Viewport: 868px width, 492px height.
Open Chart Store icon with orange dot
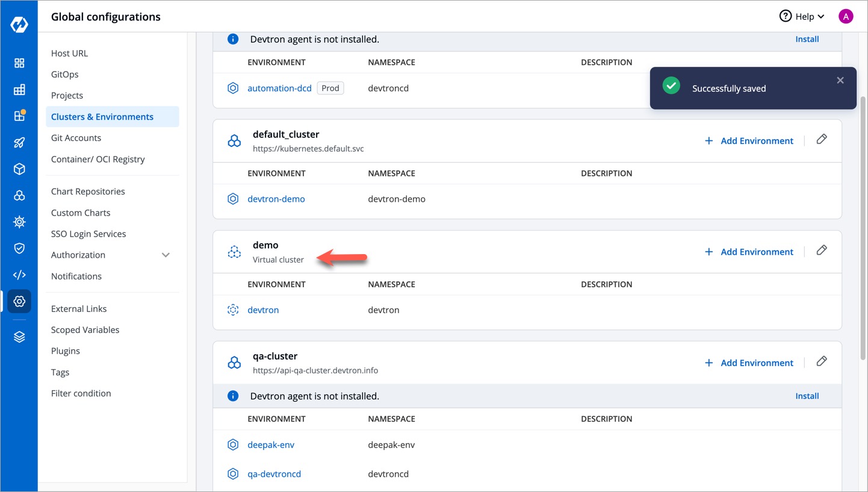(x=19, y=116)
